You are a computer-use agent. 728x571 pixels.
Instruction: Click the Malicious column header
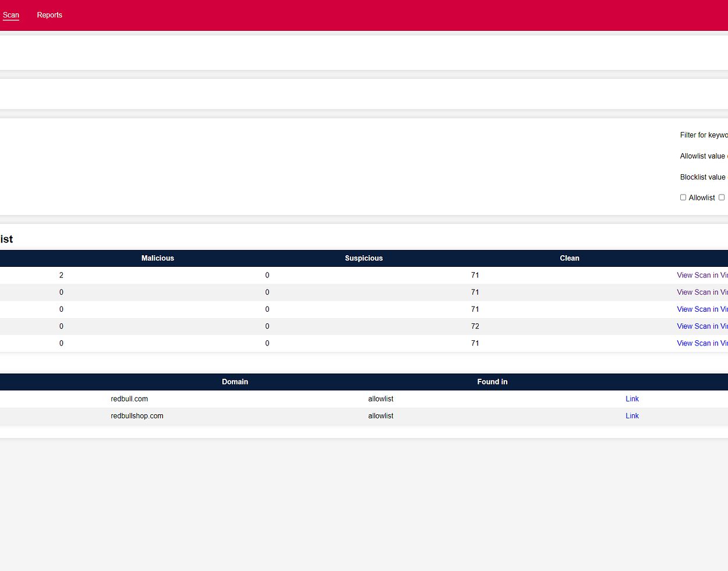[157, 258]
